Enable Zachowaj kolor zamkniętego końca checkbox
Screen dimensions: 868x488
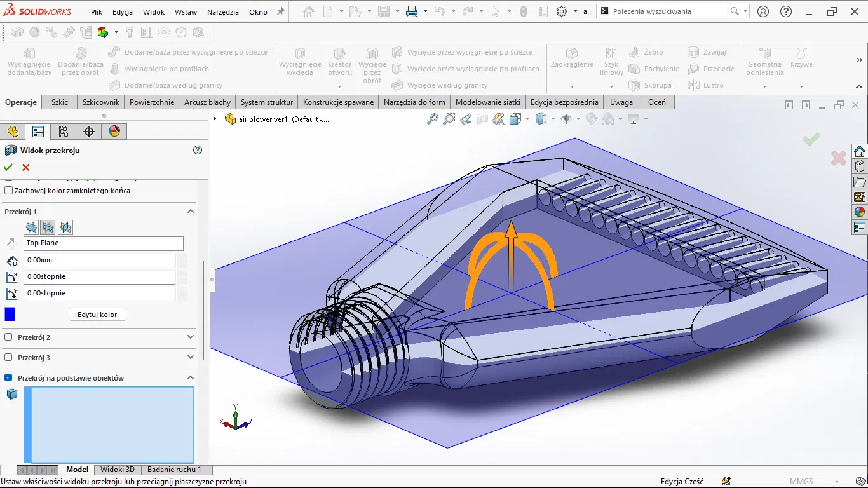[9, 191]
